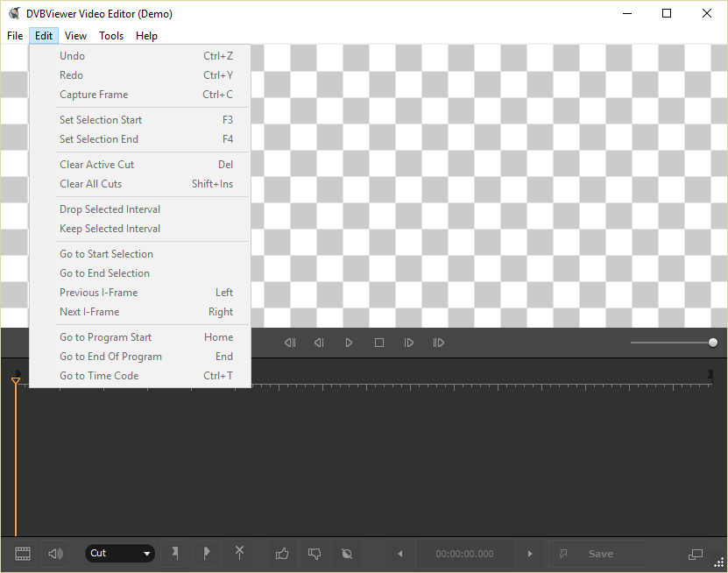Click the set selection start flag icon
Viewport: 728px width, 573px height.
(x=175, y=553)
